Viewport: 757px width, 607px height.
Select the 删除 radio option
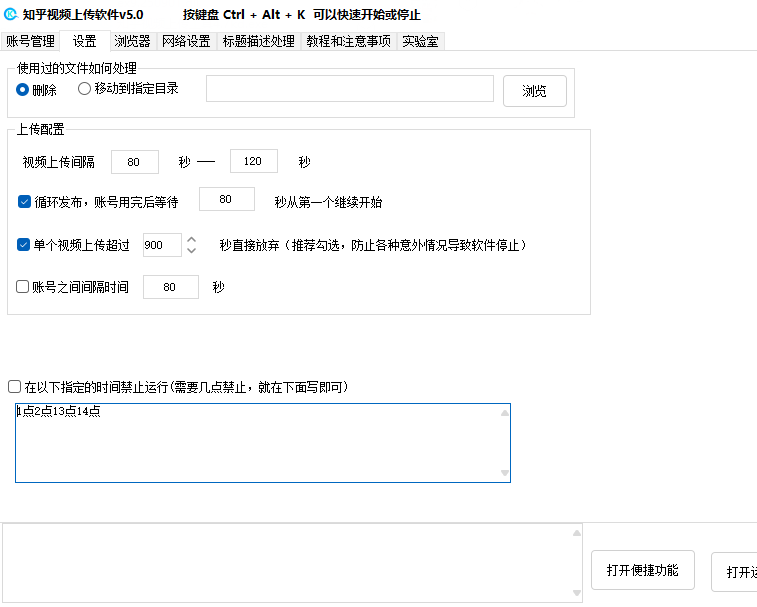23,89
